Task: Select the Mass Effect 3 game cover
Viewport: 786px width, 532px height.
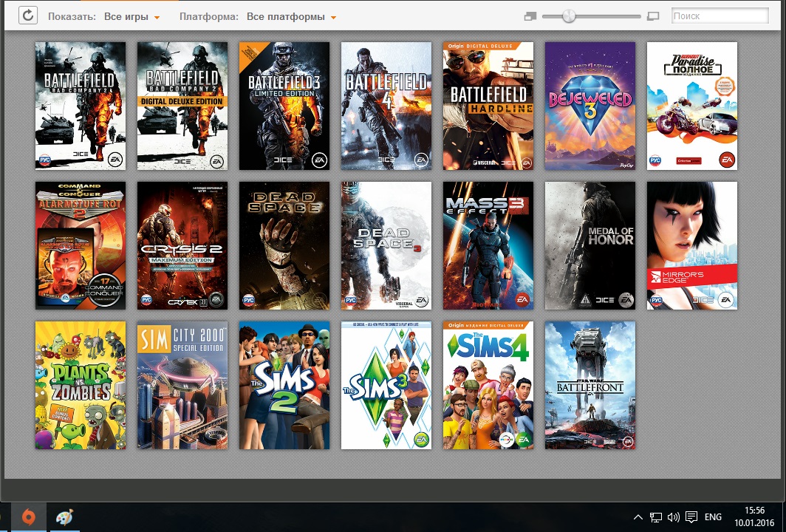Action: pos(488,246)
